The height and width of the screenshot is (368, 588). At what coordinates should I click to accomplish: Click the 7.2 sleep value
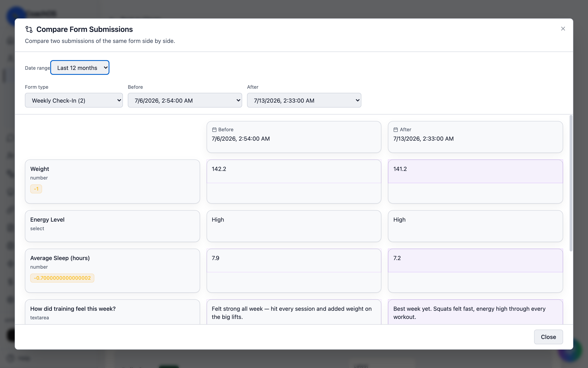click(397, 258)
